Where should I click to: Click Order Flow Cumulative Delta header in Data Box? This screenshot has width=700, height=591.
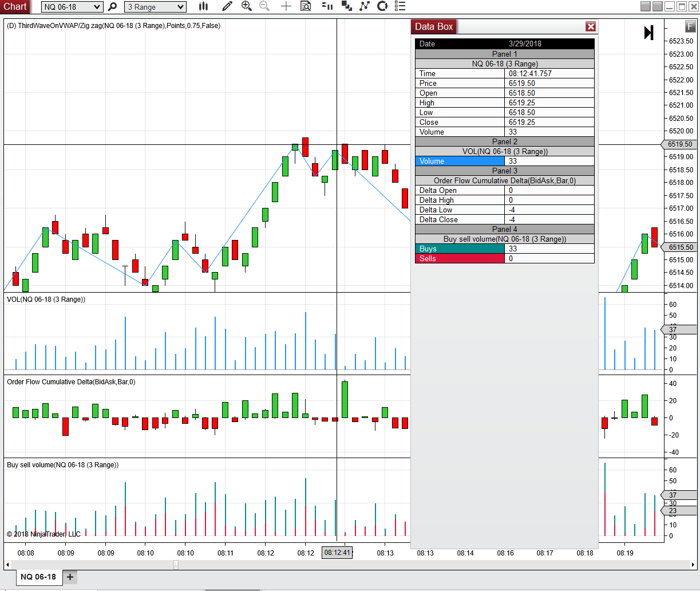click(x=505, y=180)
